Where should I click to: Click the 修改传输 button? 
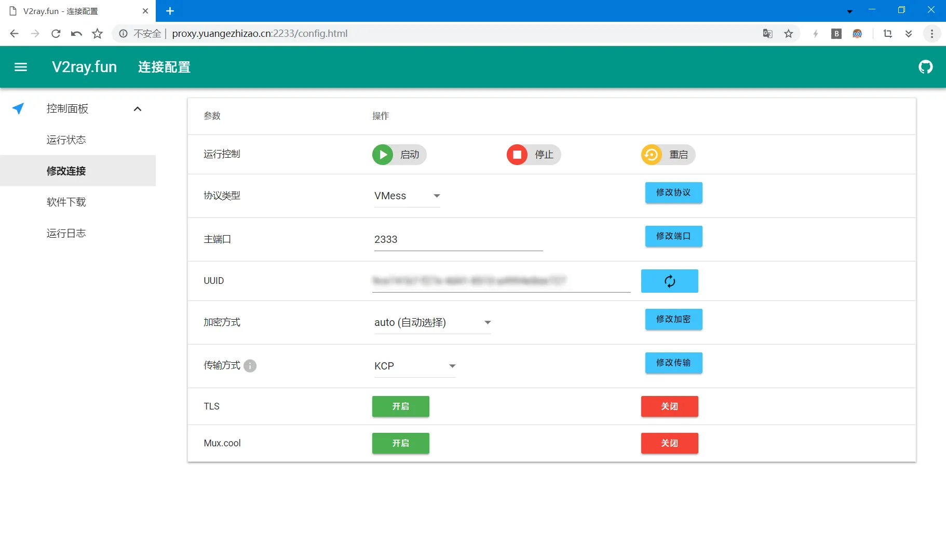[x=673, y=363]
